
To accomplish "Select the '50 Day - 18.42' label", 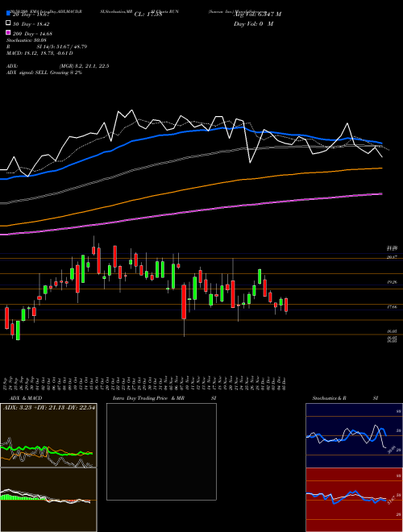I will 31,24.
